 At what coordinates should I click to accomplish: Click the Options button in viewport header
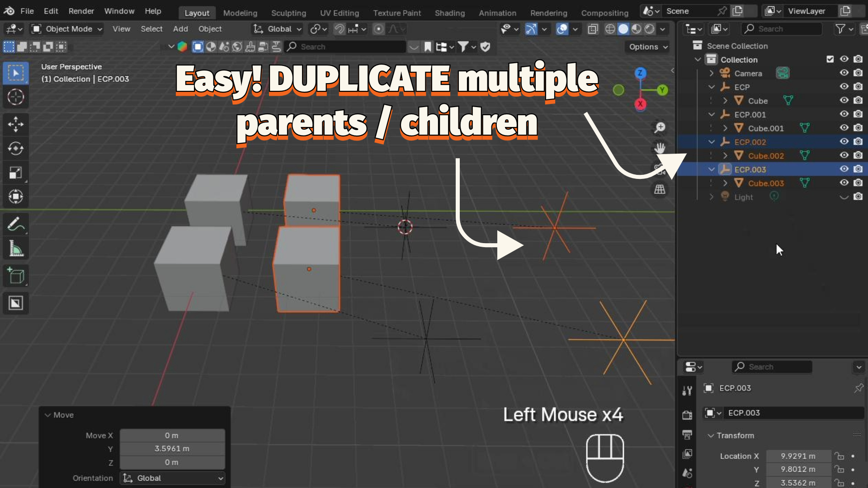(647, 47)
